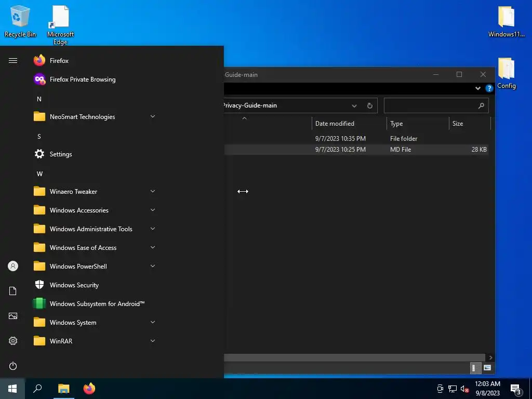
Task: Click the Meet Now icon in system tray
Action: pos(440,389)
